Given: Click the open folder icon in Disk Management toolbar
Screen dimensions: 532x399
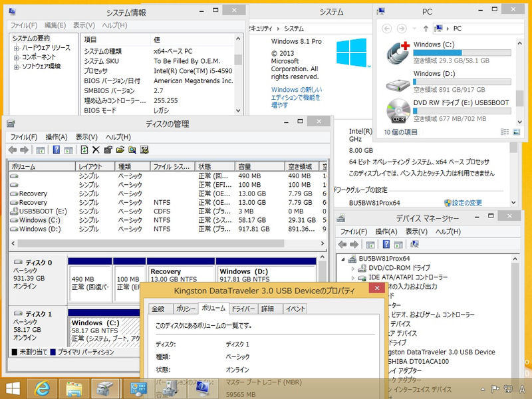Looking at the screenshot, I should [120, 150].
